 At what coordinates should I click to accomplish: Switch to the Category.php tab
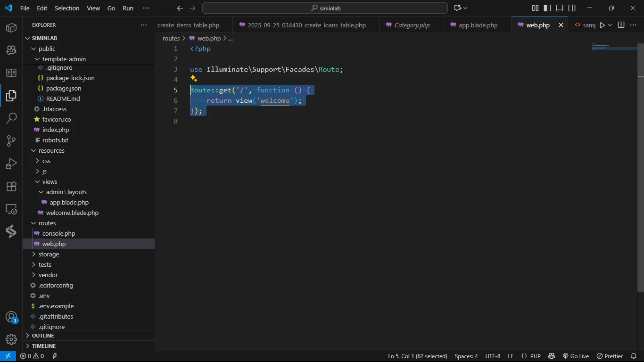click(x=412, y=25)
